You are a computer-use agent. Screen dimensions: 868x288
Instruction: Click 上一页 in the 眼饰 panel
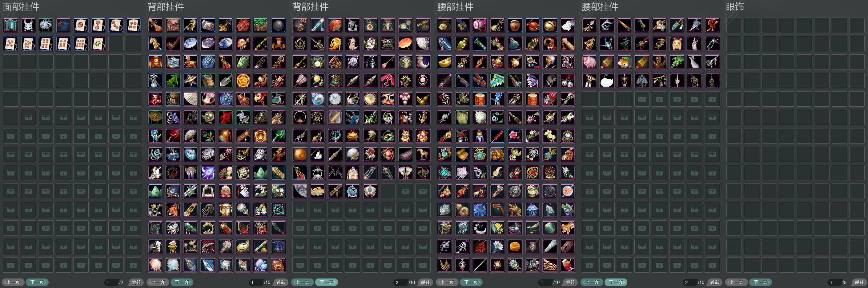(737, 282)
